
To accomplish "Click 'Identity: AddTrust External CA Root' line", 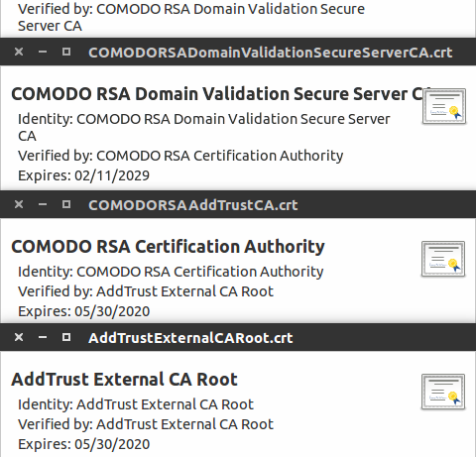I will [x=136, y=404].
